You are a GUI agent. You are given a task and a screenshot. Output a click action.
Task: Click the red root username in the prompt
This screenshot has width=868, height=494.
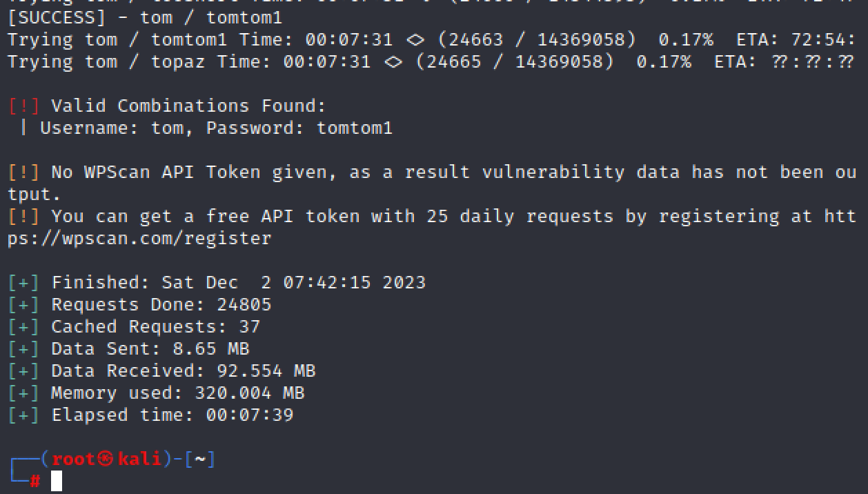click(74, 459)
